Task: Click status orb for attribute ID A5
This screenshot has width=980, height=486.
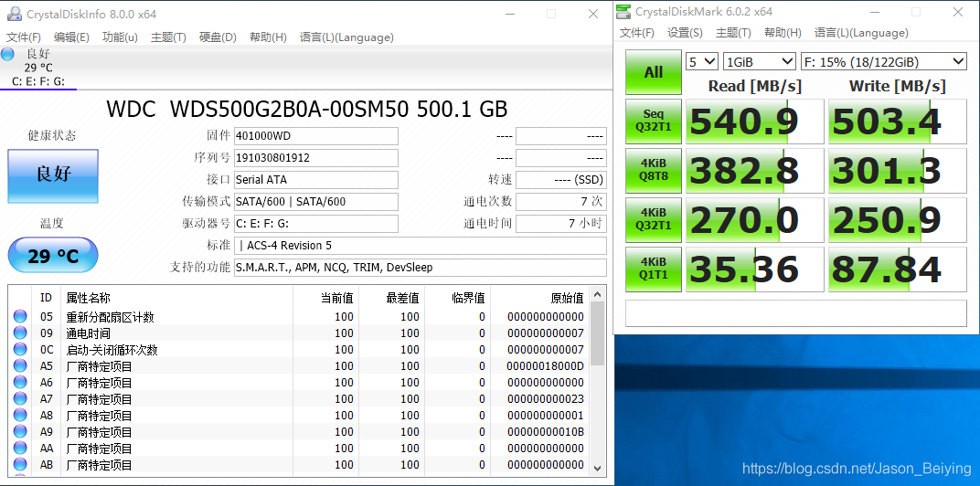Action: (20, 366)
